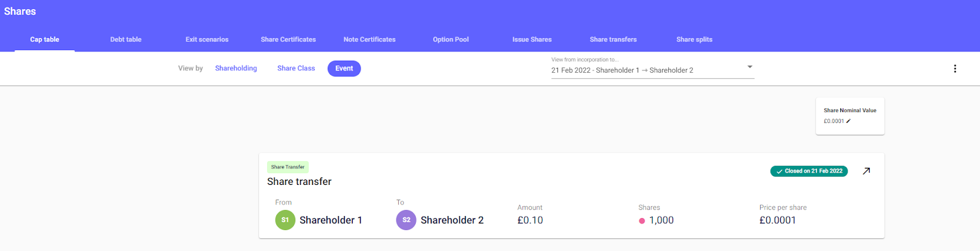Switch to the Option Pool tab
980x251 pixels.
[451, 39]
